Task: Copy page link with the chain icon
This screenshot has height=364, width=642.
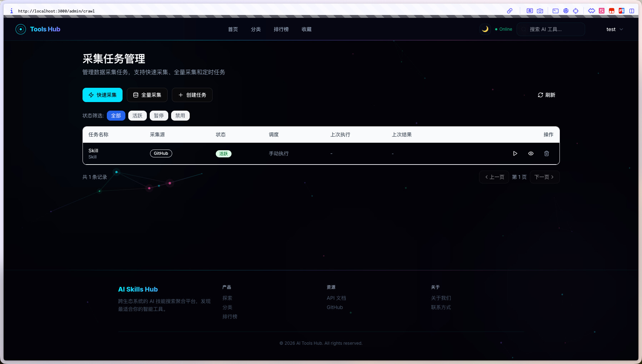Action: click(510, 11)
